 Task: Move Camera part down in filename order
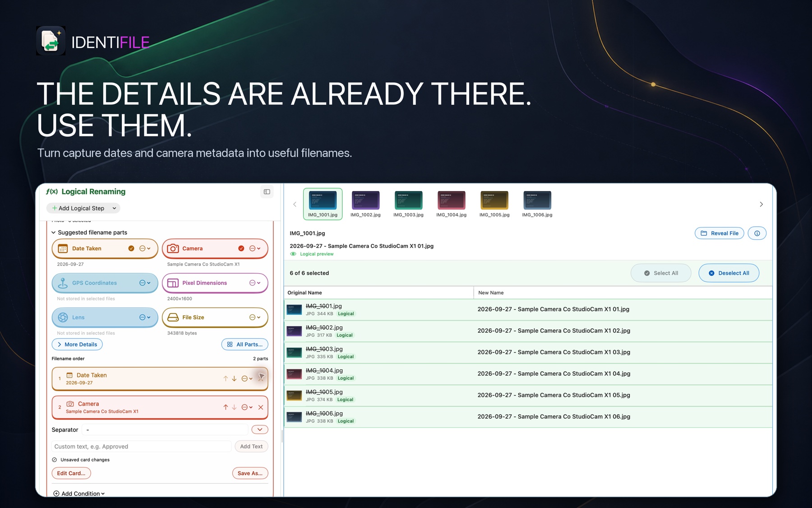[x=234, y=407]
